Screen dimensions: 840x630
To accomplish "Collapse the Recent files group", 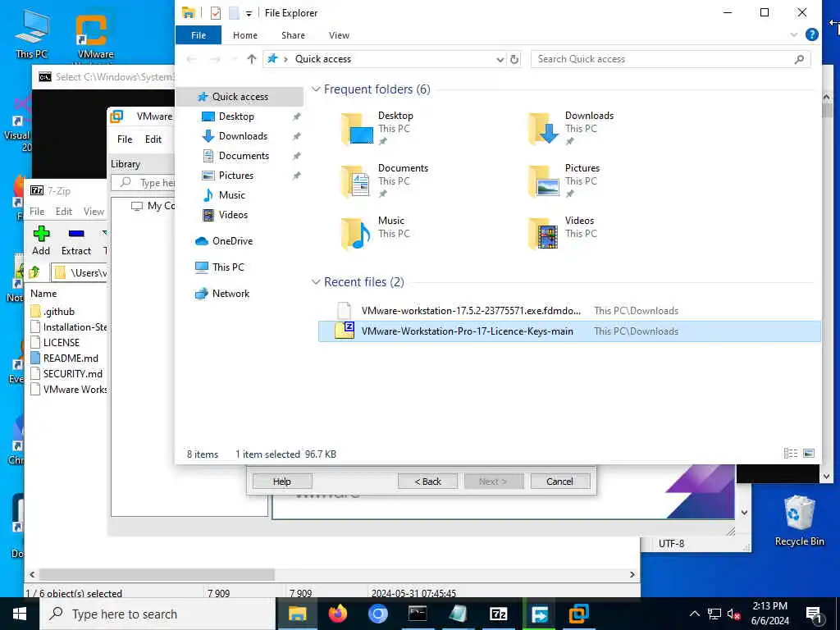I will pyautogui.click(x=316, y=282).
